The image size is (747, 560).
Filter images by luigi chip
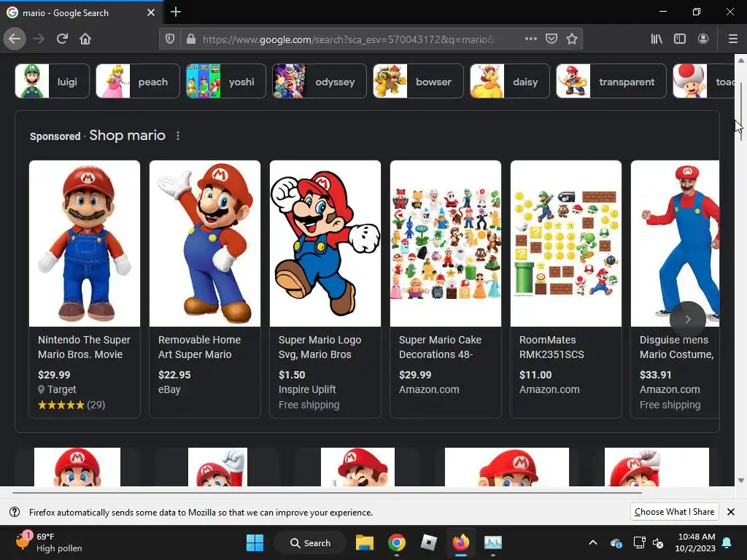click(x=52, y=82)
